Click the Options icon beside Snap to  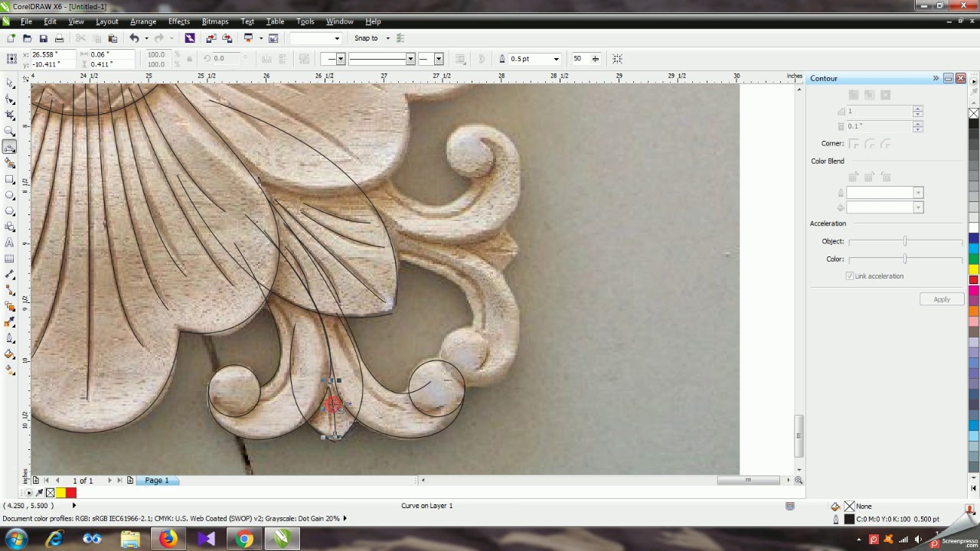[x=400, y=38]
